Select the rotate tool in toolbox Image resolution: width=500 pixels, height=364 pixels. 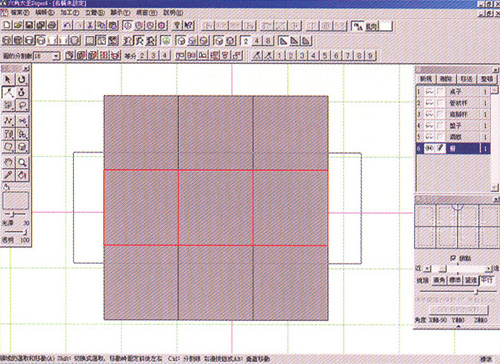pyautogui.click(x=22, y=79)
